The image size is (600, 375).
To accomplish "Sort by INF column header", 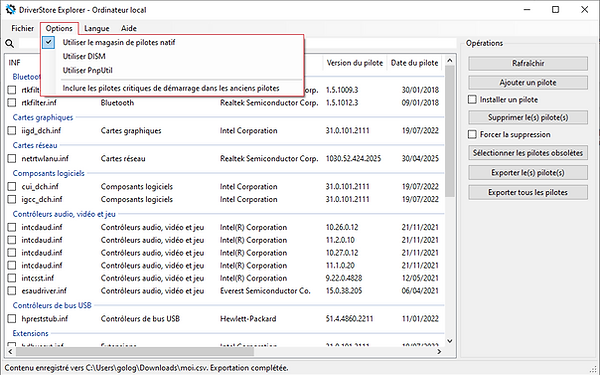I will pos(15,63).
